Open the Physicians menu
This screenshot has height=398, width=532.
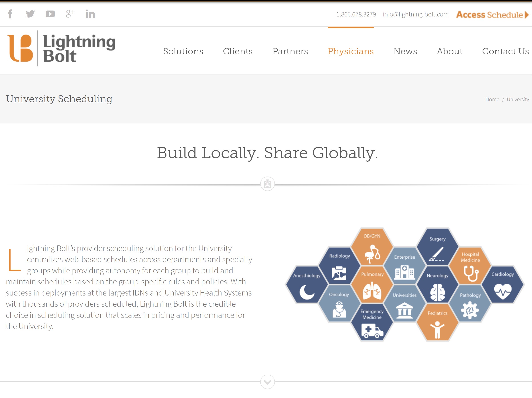click(351, 51)
